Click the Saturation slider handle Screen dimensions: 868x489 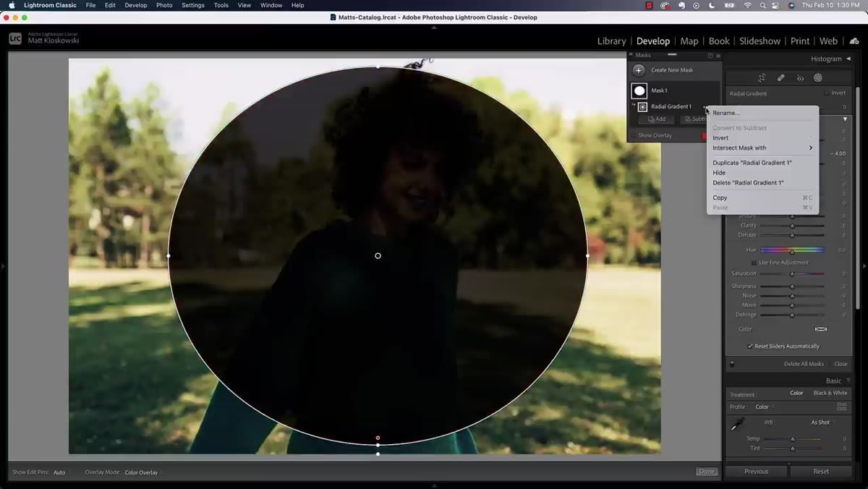(792, 273)
